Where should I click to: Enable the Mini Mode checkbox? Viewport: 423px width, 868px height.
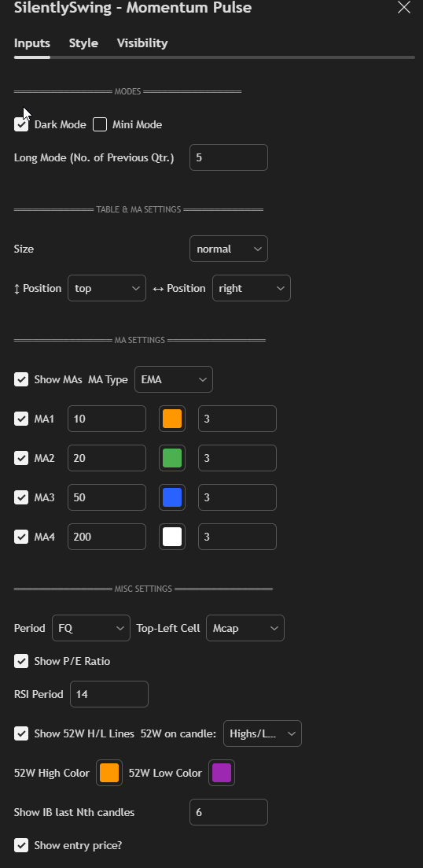pos(100,124)
